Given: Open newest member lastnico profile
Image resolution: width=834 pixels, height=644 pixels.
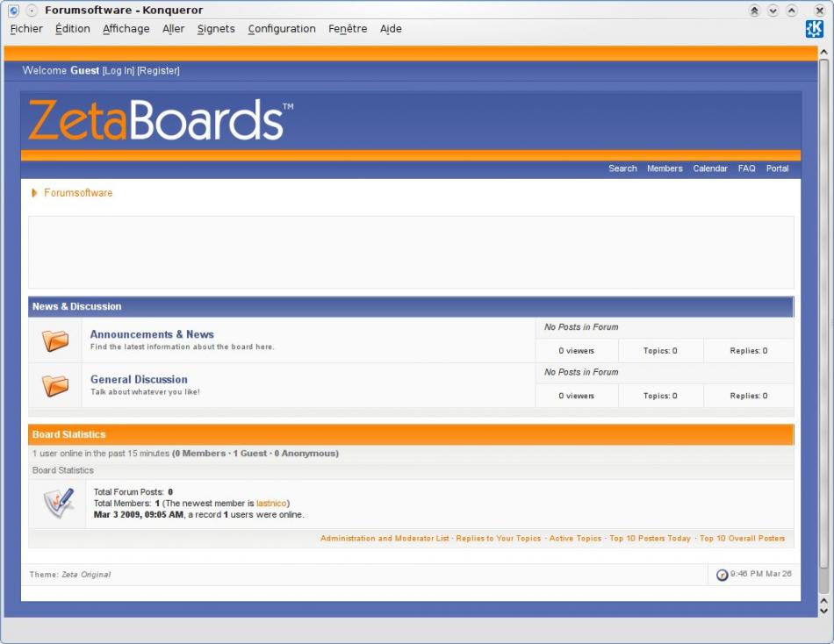Looking at the screenshot, I should tap(271, 503).
